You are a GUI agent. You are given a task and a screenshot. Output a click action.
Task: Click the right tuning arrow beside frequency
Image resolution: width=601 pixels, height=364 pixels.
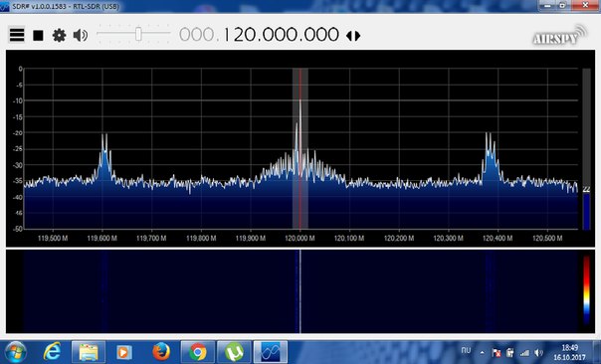357,36
